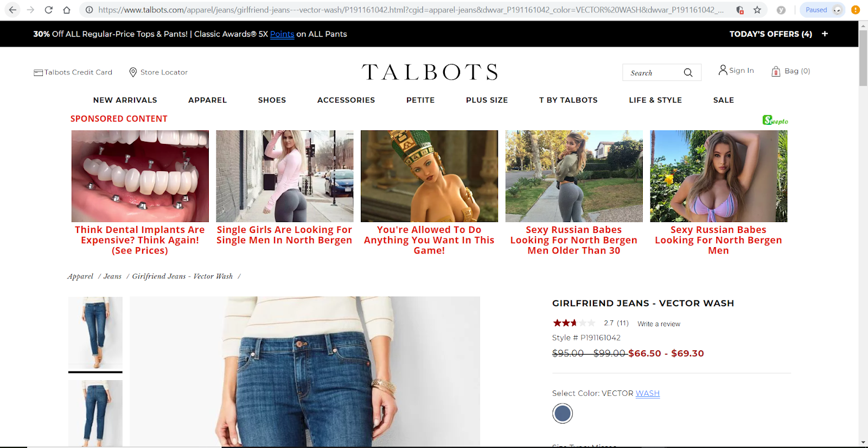Click the Sweepto ad provider logo
This screenshot has width=868, height=448.
(x=775, y=120)
